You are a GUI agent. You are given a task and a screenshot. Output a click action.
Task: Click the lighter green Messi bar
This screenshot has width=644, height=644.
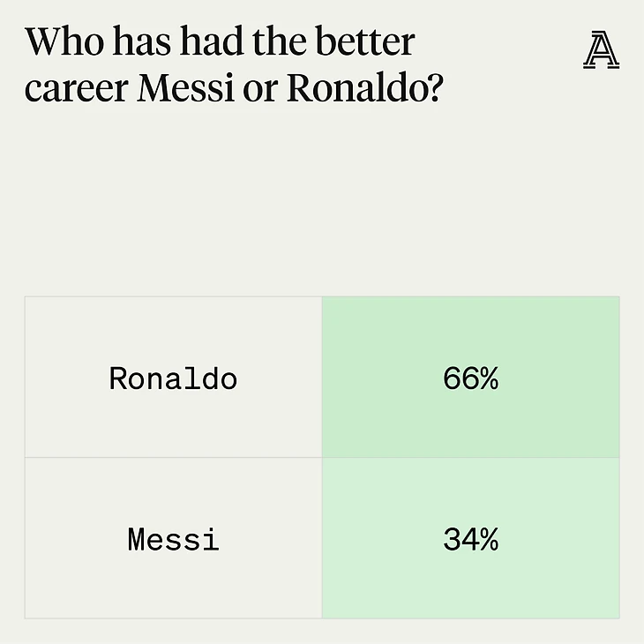[x=471, y=538]
